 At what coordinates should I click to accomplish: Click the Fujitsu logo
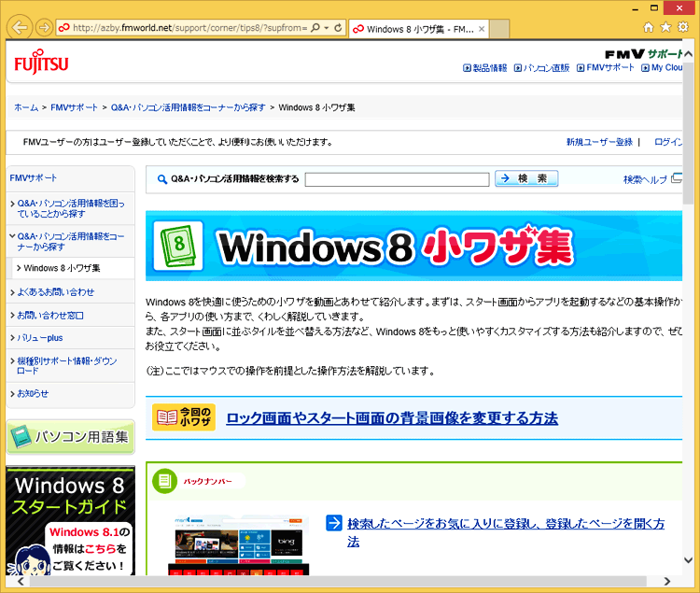point(41,62)
